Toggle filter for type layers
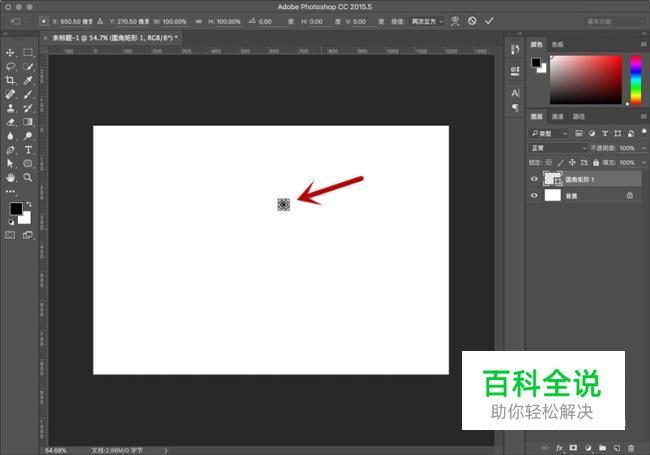The height and width of the screenshot is (455, 650). coord(605,133)
